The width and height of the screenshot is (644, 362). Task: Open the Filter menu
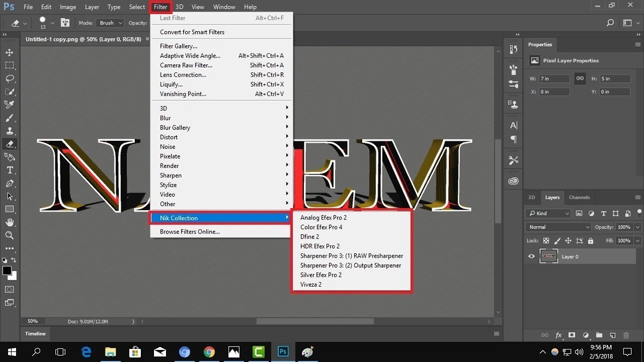click(160, 7)
